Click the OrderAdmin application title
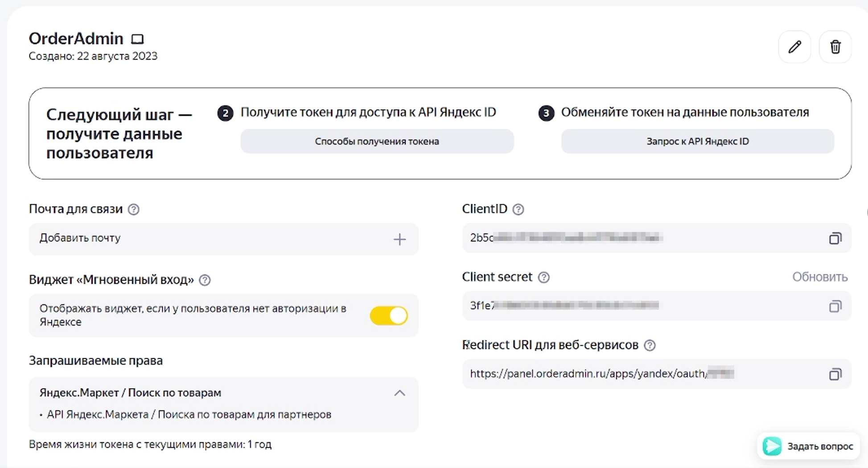This screenshot has height=468, width=868. (x=76, y=39)
